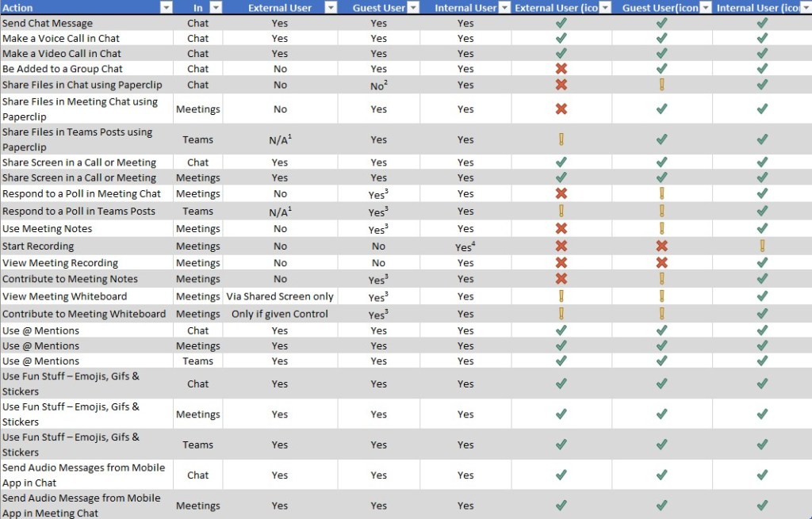Open the Action column filter dropdown
Image resolution: width=812 pixels, height=519 pixels.
point(166,8)
